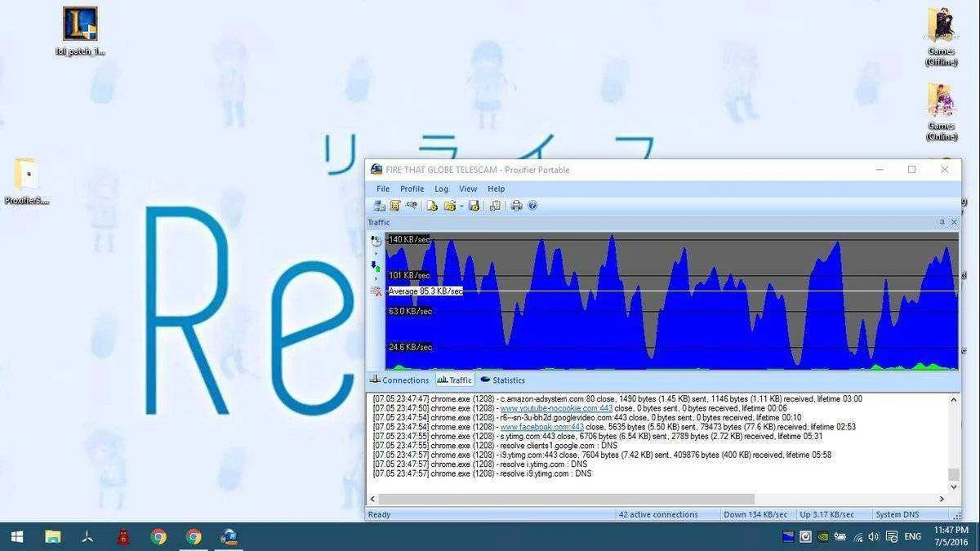Open the Windows Start menu

pyautogui.click(x=16, y=536)
